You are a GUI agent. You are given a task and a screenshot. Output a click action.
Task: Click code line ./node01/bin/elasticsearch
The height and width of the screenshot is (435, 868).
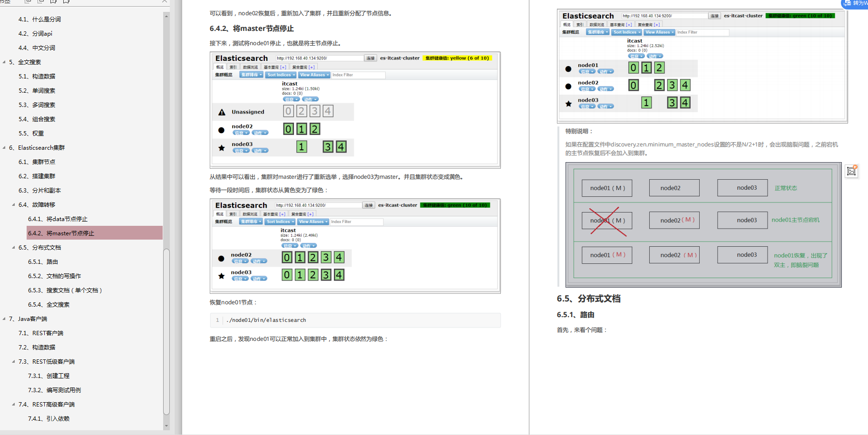tap(266, 320)
